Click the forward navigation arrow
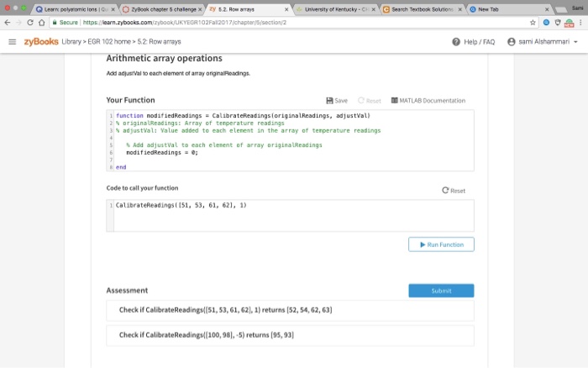This screenshot has height=368, width=588. [18, 23]
